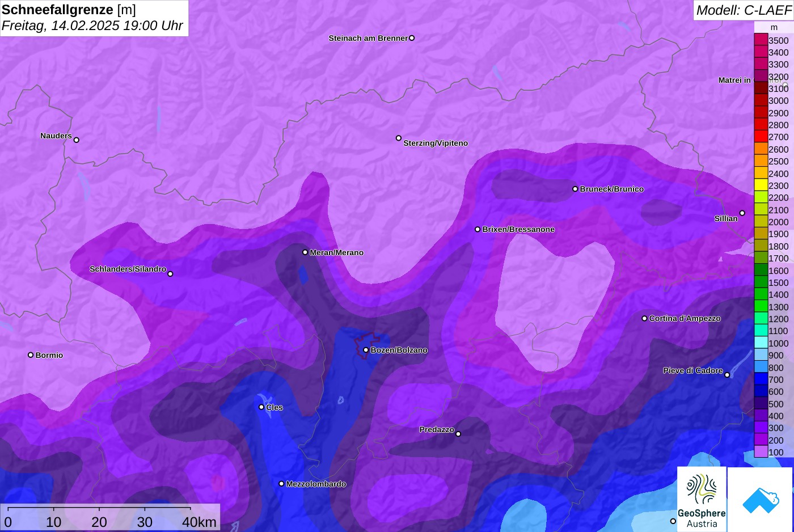This screenshot has height=532, width=794.
Task: Pick the 3500 m legend color swatch
Action: [x=761, y=40]
